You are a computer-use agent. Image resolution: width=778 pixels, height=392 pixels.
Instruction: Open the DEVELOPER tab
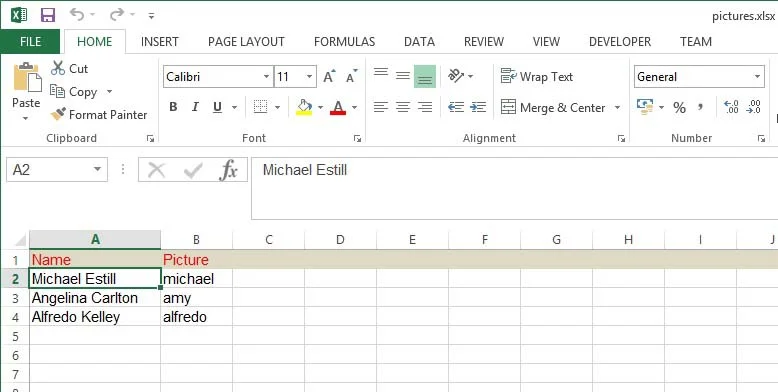620,42
